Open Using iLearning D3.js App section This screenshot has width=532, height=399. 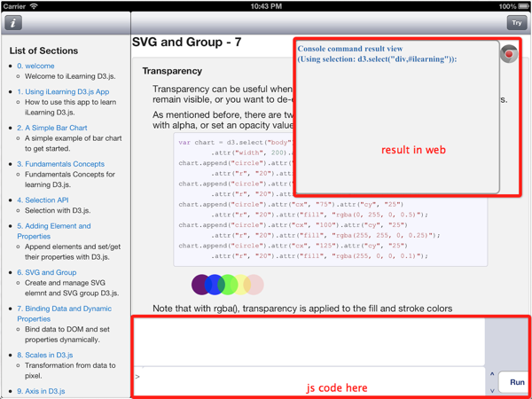pos(63,91)
